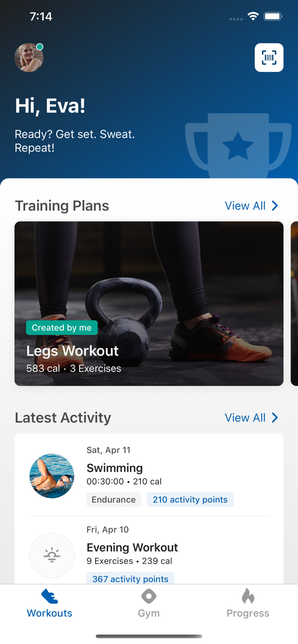This screenshot has width=298, height=644.
Task: Open the Legs Workout plan card
Action: [149, 304]
